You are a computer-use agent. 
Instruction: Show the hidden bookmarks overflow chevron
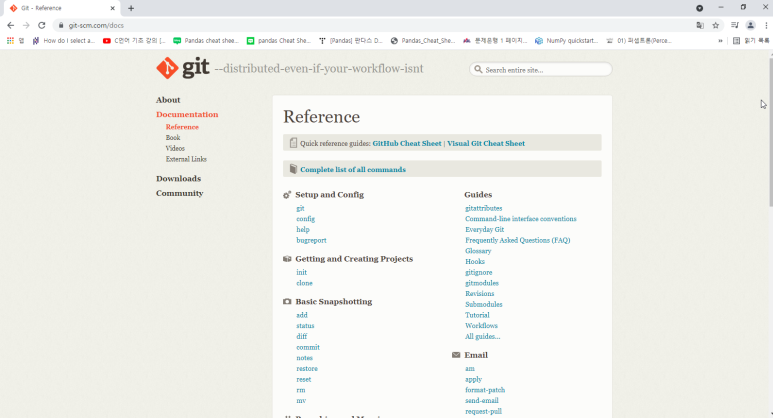click(x=720, y=41)
